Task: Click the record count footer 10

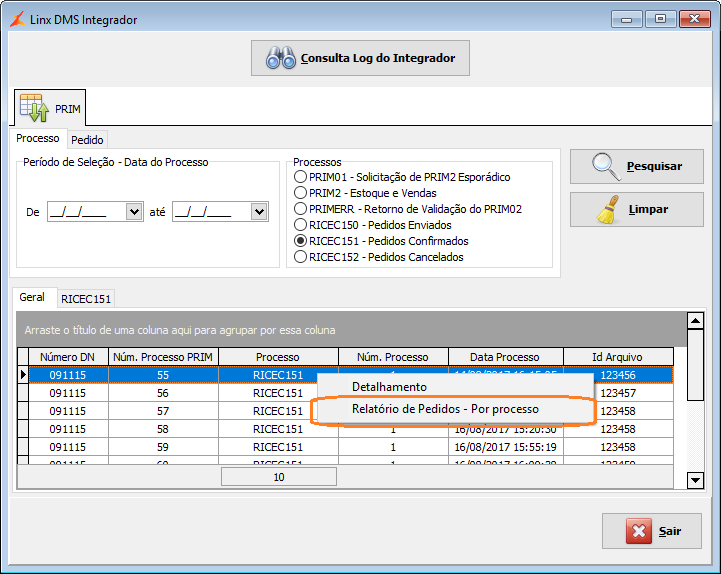Action: point(279,477)
